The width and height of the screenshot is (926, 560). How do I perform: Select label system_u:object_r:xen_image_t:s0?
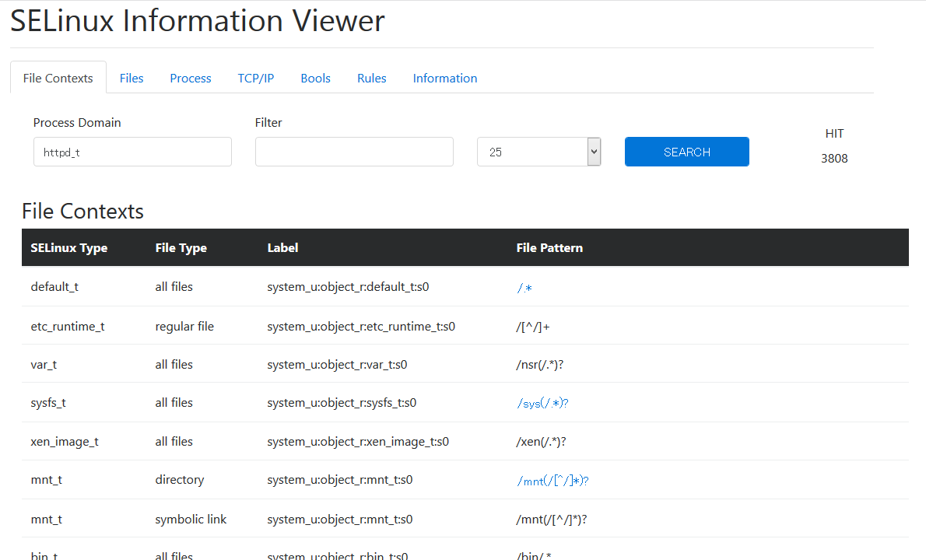(x=358, y=442)
